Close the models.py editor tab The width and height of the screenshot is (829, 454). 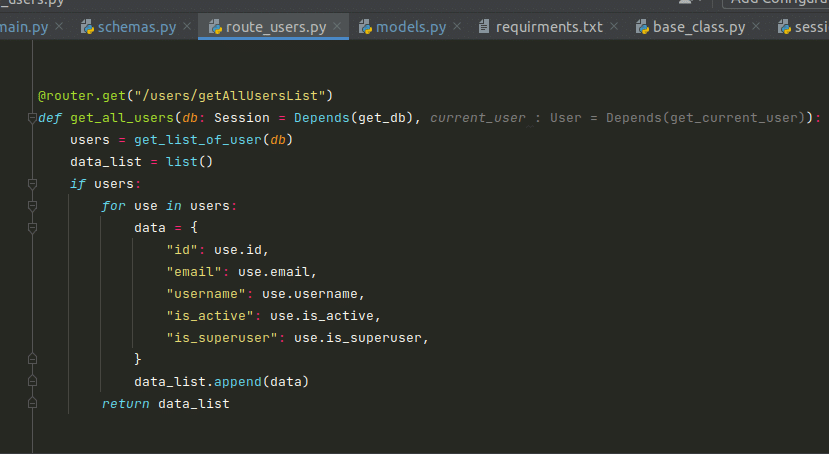point(458,27)
